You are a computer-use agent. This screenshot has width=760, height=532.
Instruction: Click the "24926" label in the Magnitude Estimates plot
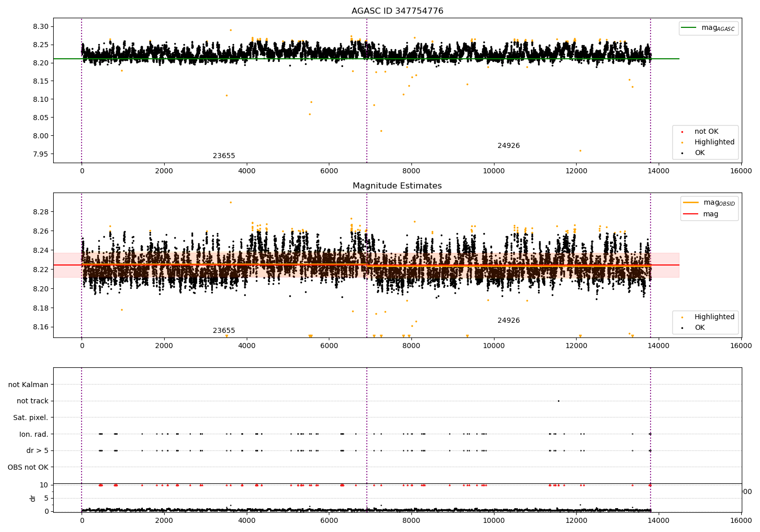[x=509, y=321]
